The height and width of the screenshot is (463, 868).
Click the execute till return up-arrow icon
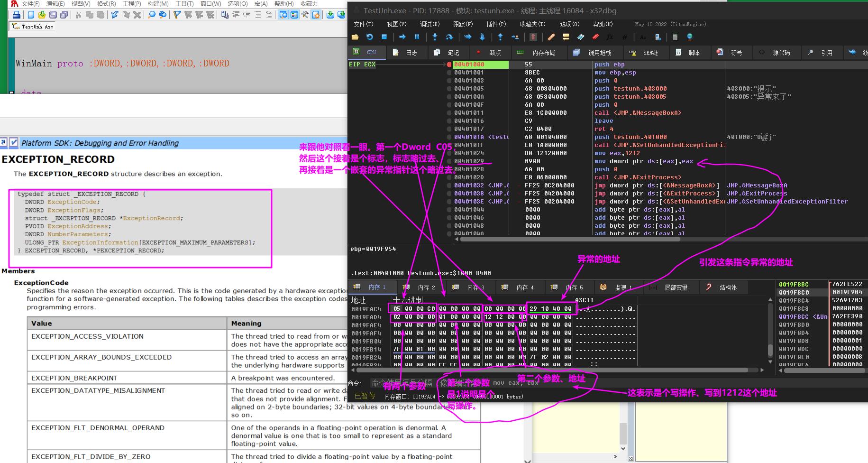[501, 37]
